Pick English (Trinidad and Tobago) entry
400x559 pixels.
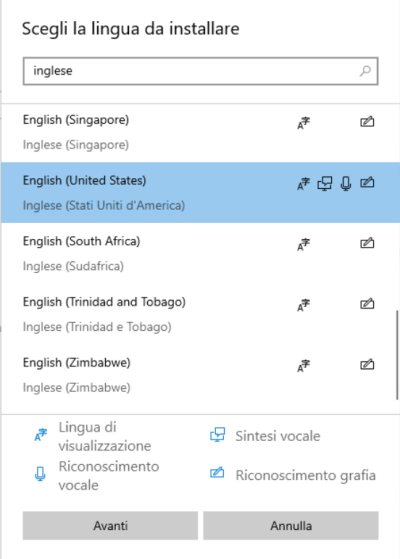pyautogui.click(x=200, y=314)
